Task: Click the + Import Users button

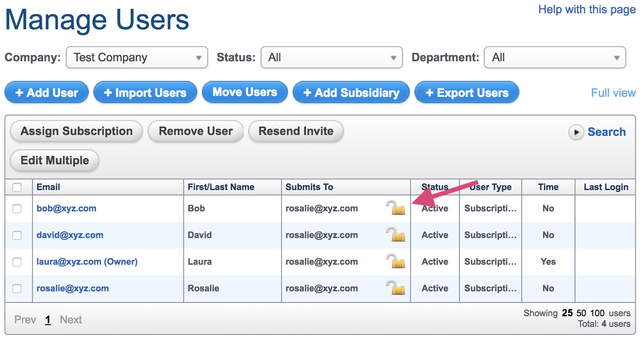Action: click(x=145, y=92)
